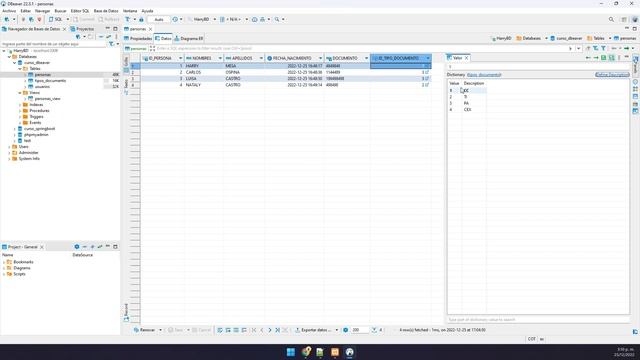This screenshot has width=640, height=360.
Task: Open the Project General settings gear icon
Action: [x=77, y=247]
